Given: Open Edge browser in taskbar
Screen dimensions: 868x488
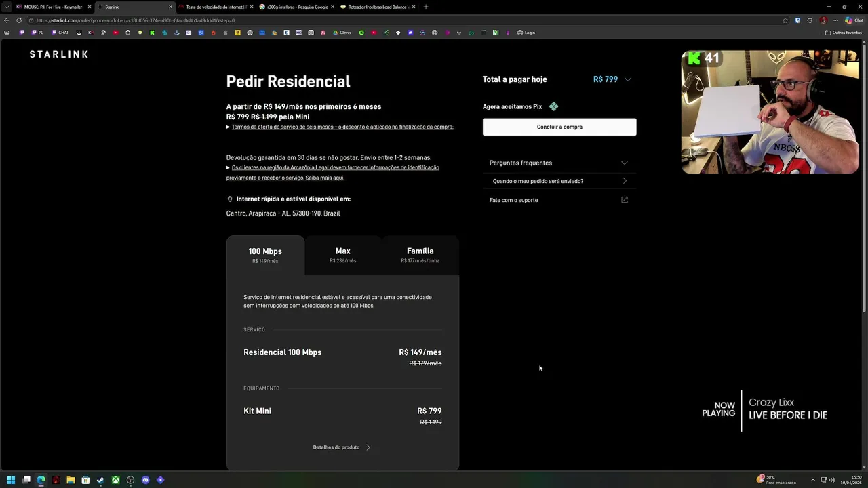Looking at the screenshot, I should (41, 480).
